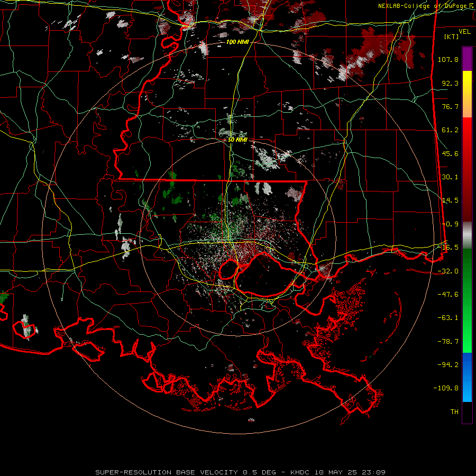
Task: Click the -0.9 velocity scale value
Action: click(x=450, y=224)
